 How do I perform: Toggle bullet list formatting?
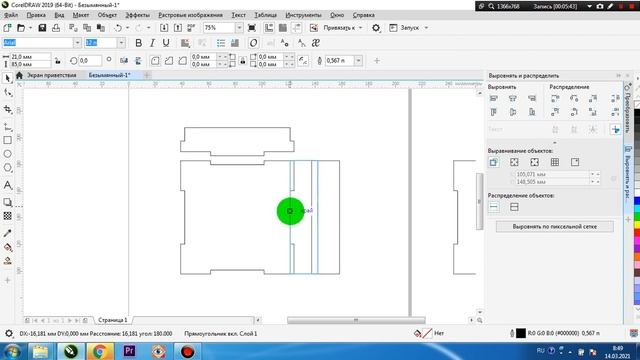(221, 43)
